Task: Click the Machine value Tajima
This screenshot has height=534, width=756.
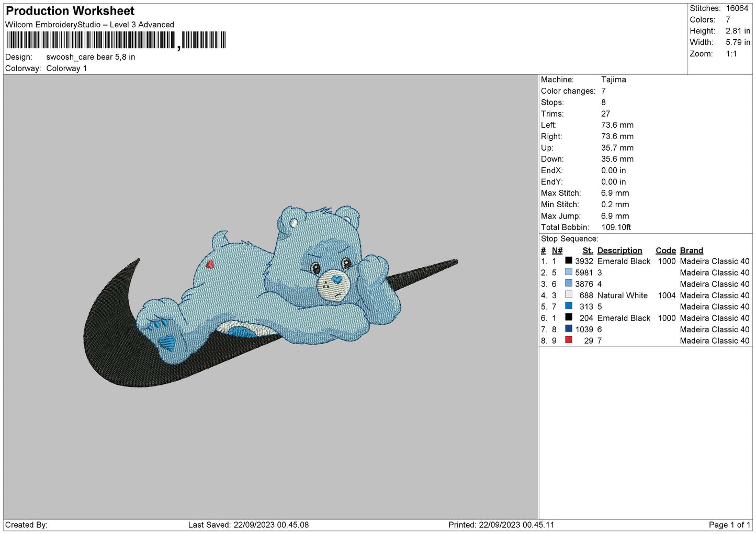Action: 613,79
